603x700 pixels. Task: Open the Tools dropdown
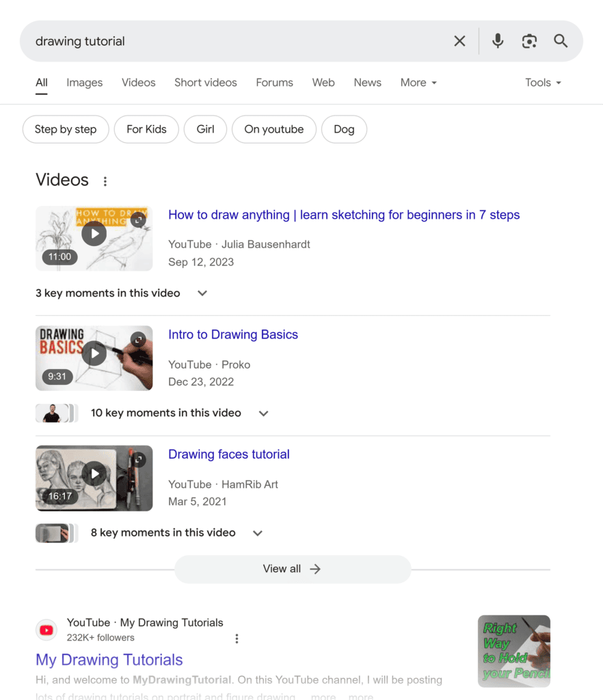click(542, 83)
